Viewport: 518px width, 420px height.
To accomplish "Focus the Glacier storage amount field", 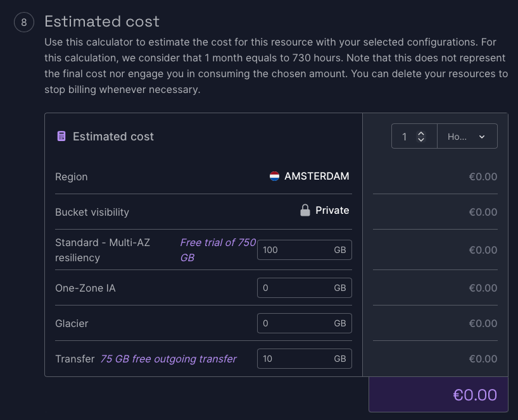I will pos(294,323).
